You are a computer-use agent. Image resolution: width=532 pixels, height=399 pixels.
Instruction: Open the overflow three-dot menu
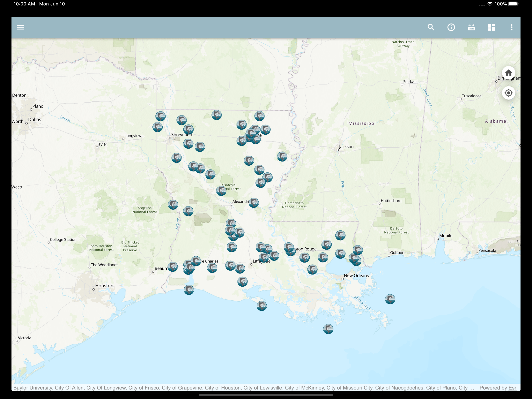click(x=512, y=27)
